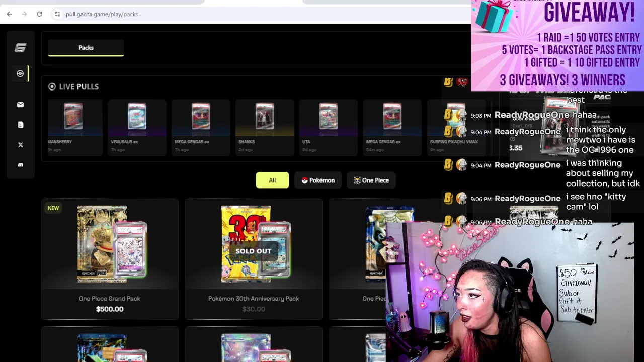Click the $500.00 price text
Viewport: 644px width, 362px height.
pos(110,309)
